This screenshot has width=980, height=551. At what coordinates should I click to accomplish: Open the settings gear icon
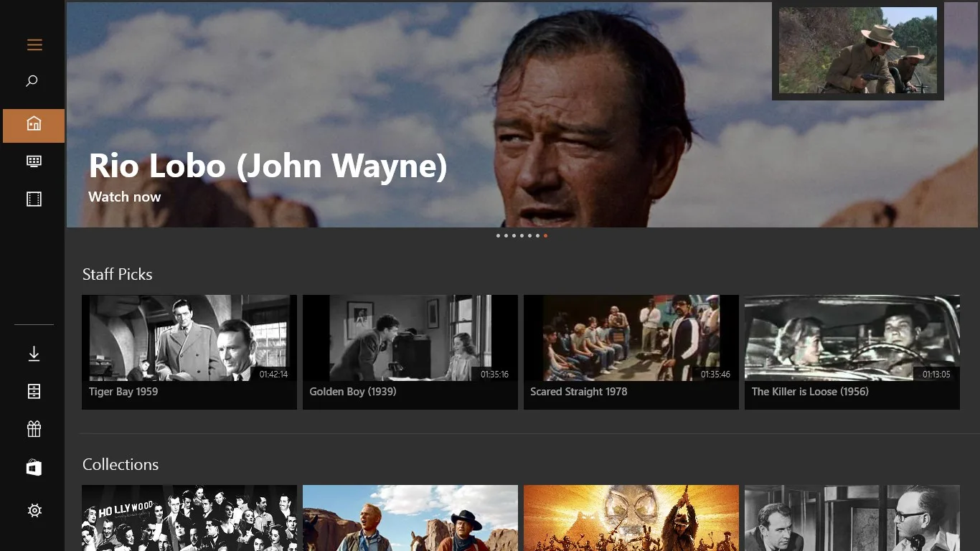(34, 510)
